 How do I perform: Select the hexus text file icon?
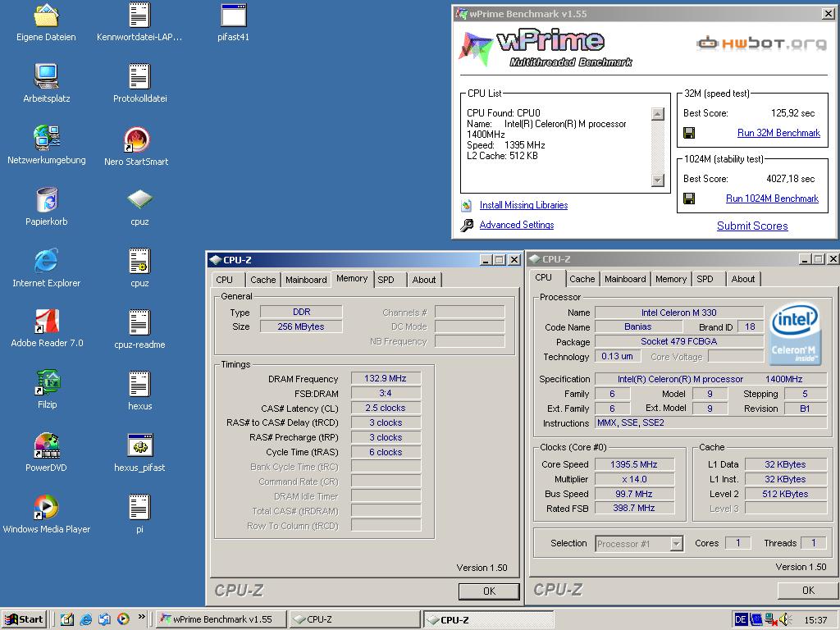click(139, 384)
